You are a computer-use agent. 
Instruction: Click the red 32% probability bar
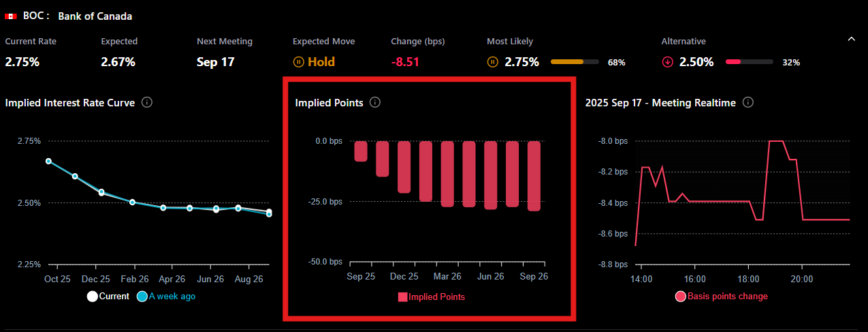pyautogui.click(x=734, y=62)
